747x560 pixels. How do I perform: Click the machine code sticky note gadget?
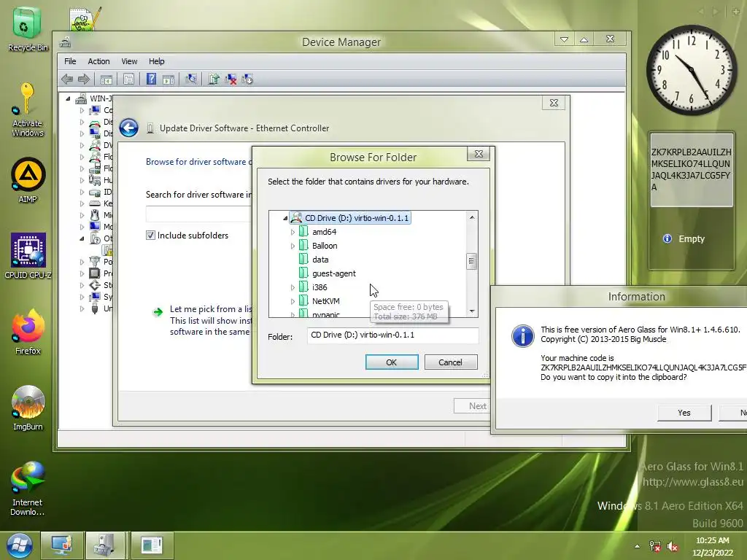[x=692, y=169]
